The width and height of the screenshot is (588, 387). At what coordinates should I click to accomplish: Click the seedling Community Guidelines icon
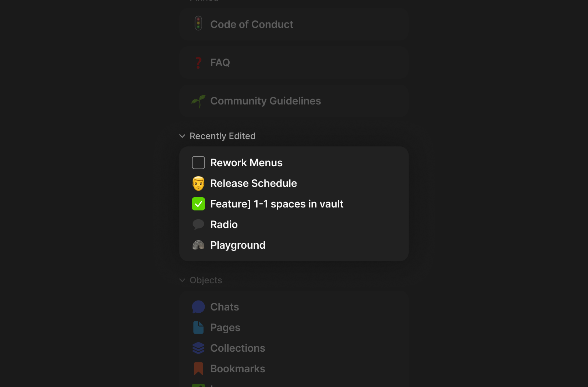[x=198, y=101]
